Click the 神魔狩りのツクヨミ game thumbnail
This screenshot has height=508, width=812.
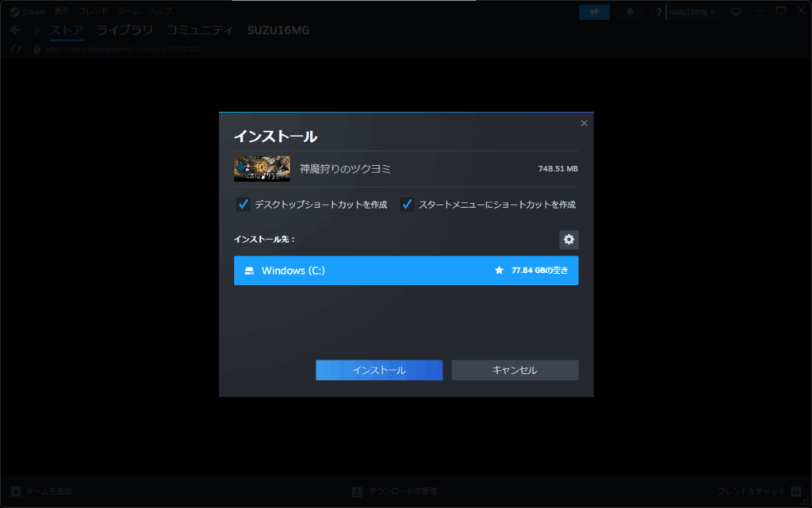(262, 168)
